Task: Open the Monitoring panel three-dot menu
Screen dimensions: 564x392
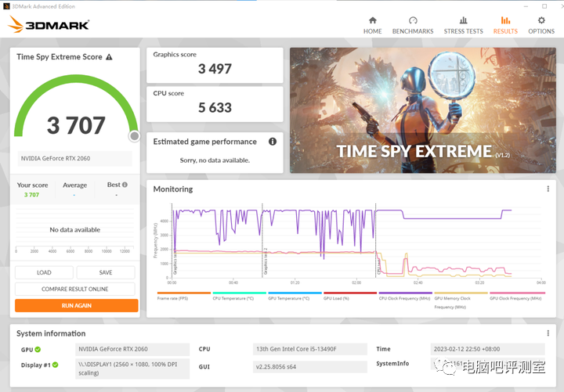Action: 548,189
